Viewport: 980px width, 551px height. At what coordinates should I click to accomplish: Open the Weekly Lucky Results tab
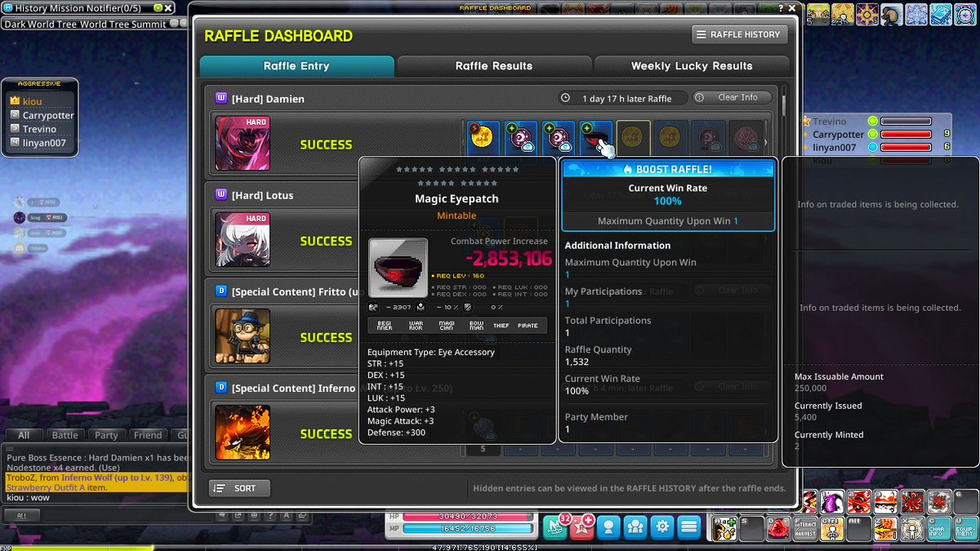coord(692,66)
